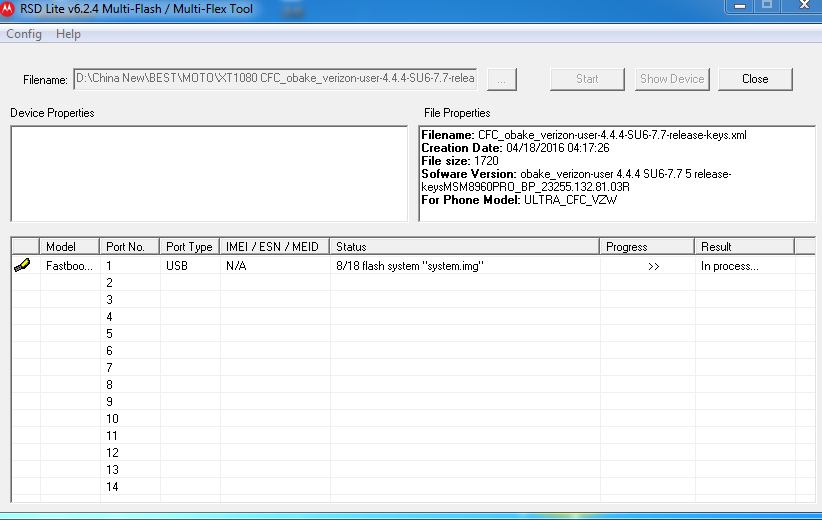Screen dimensions: 822x520
Task: Click the Device Properties empty box
Action: pyautogui.click(x=209, y=174)
